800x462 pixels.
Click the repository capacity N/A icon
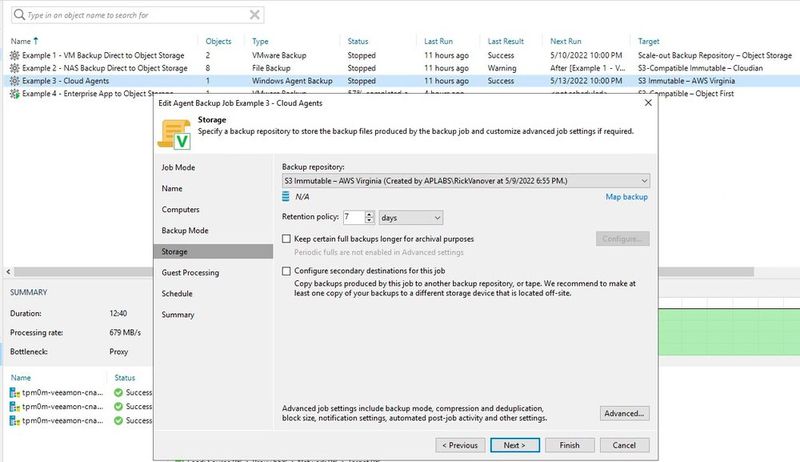pyautogui.click(x=286, y=196)
